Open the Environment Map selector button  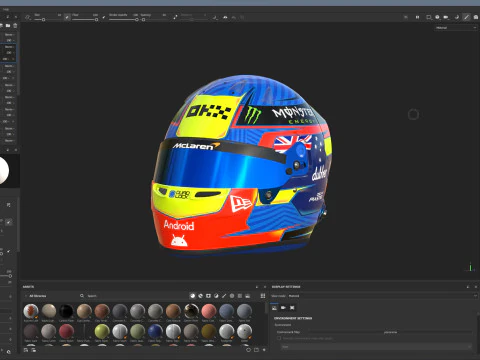tap(390, 332)
